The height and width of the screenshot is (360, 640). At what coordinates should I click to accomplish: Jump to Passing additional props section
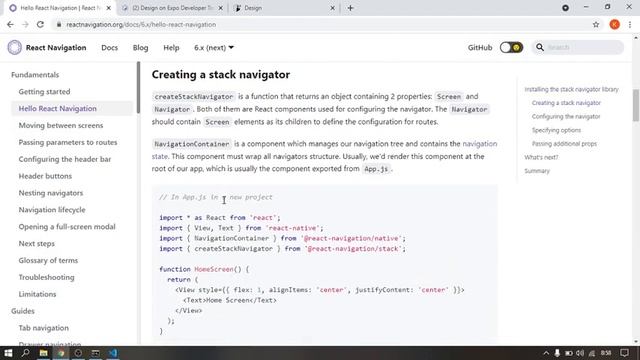(x=564, y=144)
